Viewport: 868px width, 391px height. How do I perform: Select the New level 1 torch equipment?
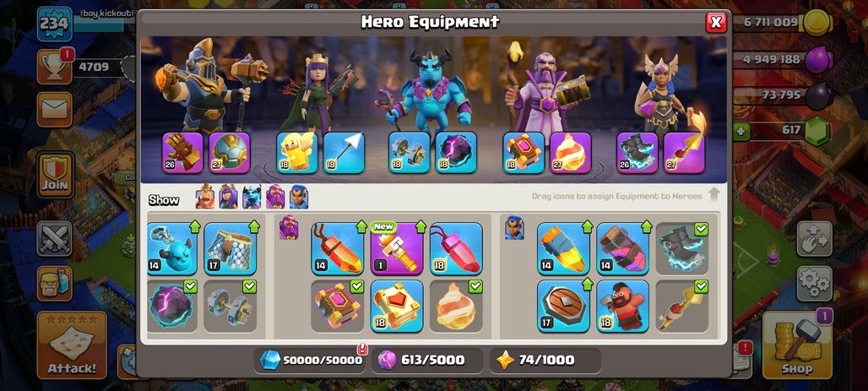point(396,248)
